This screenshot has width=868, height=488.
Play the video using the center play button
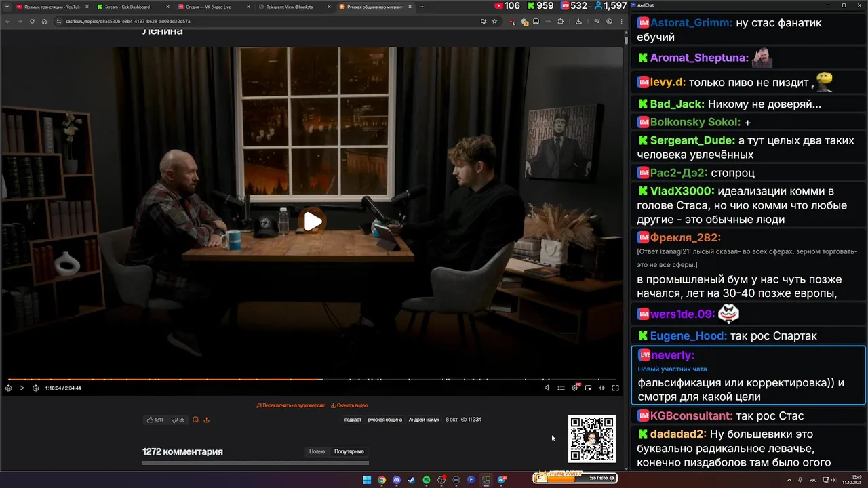312,221
